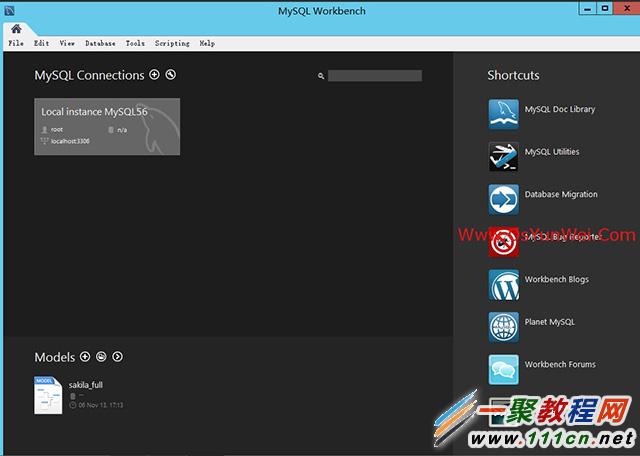Open Workbench Forums chat icon
This screenshot has width=640, height=456.
pos(504,369)
